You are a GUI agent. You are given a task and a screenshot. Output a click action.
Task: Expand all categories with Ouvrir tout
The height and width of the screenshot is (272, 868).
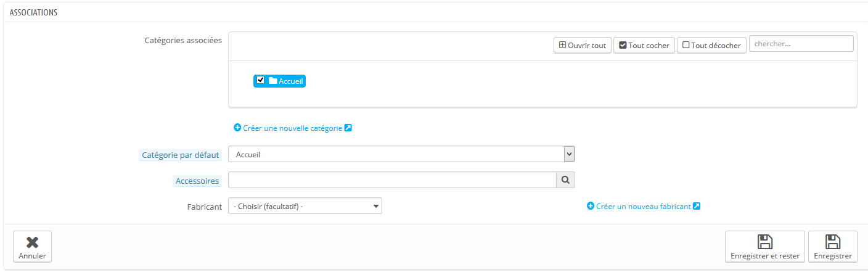582,45
